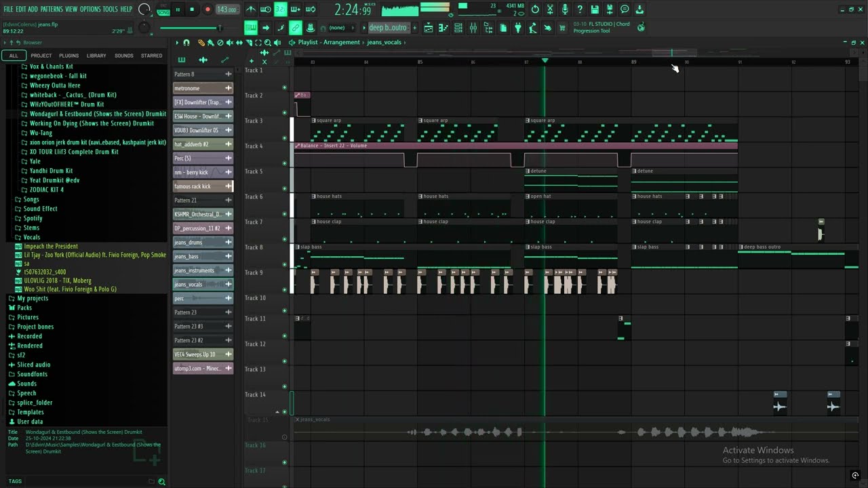The image size is (868, 488).
Task: Select the Paint brush tool in playlist
Action: coord(211,43)
